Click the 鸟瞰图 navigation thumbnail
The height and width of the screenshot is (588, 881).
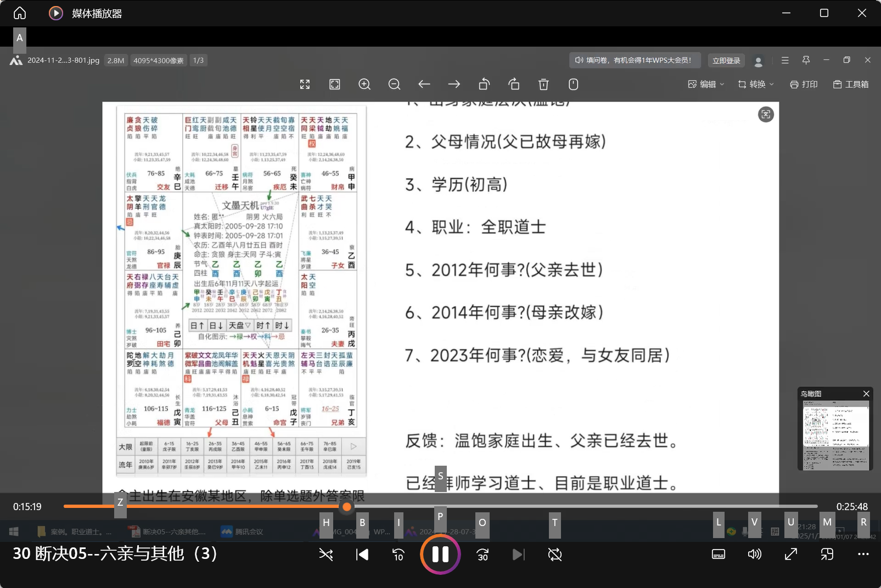tap(836, 435)
